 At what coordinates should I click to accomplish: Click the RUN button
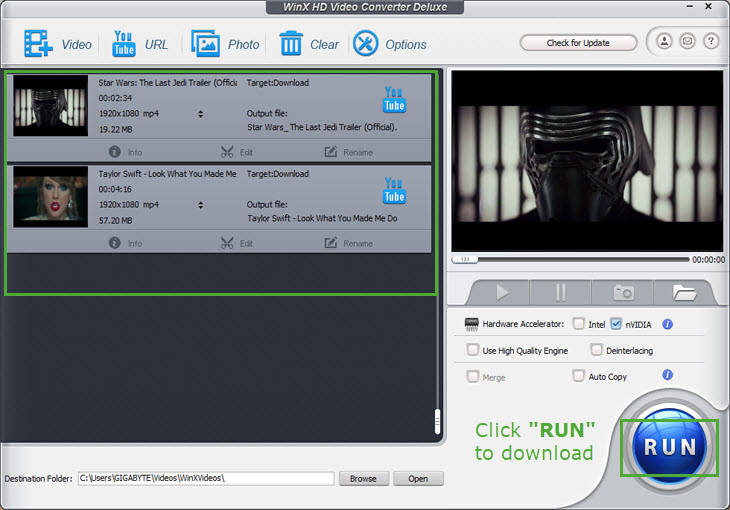[x=669, y=447]
